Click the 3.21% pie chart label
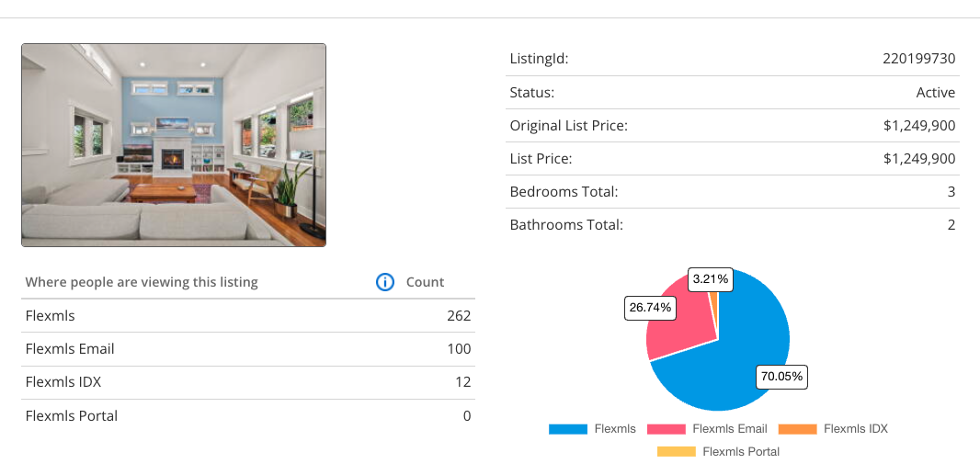Image resolution: width=980 pixels, height=475 pixels. click(x=710, y=278)
